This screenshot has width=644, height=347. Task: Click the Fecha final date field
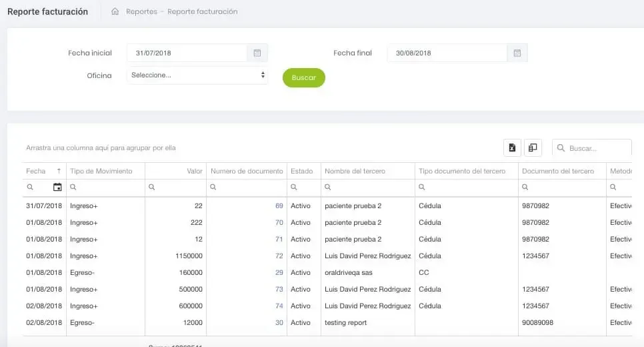pyautogui.click(x=447, y=53)
